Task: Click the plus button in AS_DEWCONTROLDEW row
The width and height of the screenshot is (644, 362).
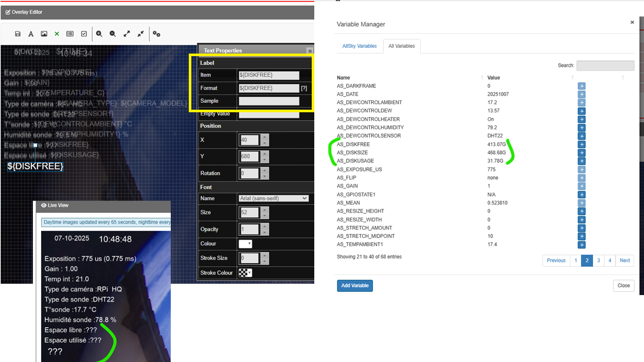Action: (x=582, y=111)
